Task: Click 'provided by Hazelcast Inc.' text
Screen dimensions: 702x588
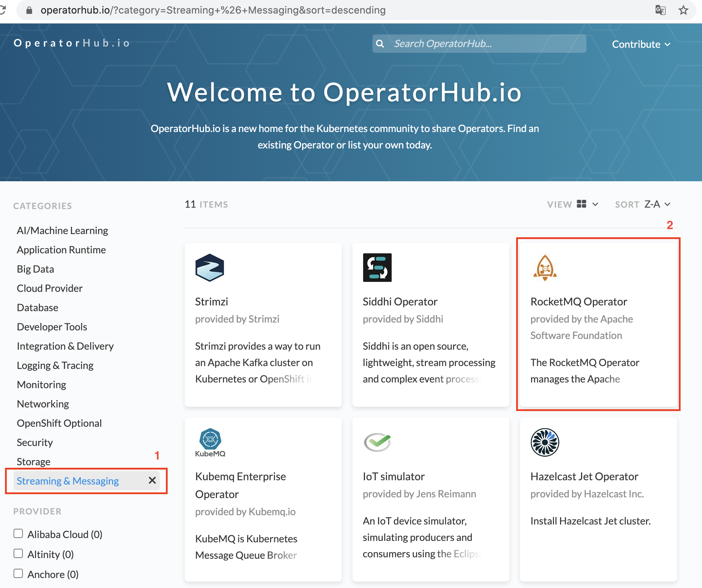Action: [x=587, y=494]
